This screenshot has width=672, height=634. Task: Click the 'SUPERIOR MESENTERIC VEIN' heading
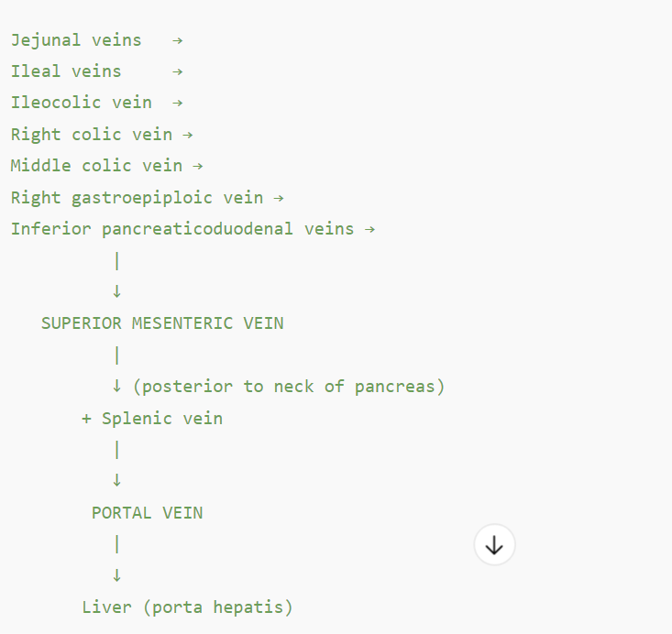click(162, 323)
